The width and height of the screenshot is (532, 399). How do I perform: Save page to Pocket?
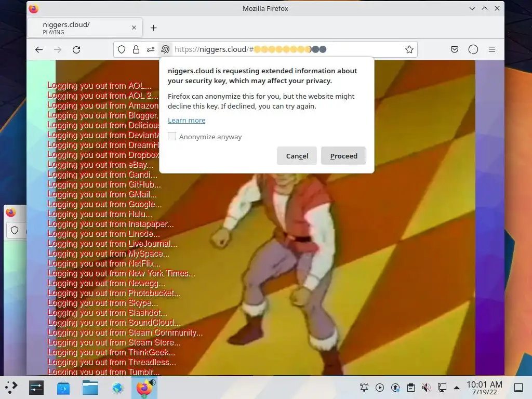point(455,49)
